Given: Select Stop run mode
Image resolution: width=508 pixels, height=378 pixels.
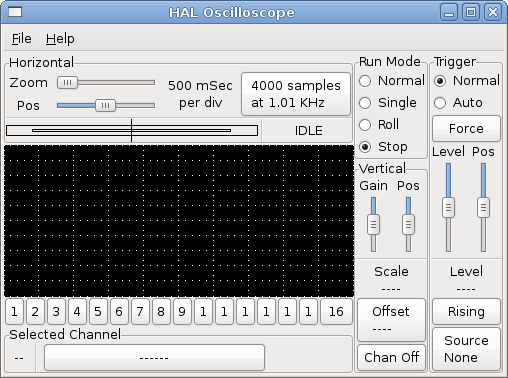Looking at the screenshot, I should (x=383, y=147).
